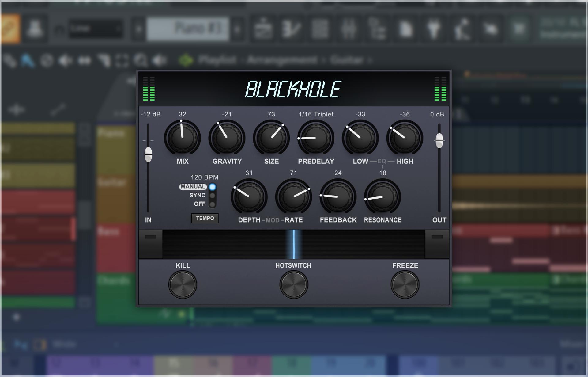
Task: Click the GRAVITY knob
Action: pos(227,138)
